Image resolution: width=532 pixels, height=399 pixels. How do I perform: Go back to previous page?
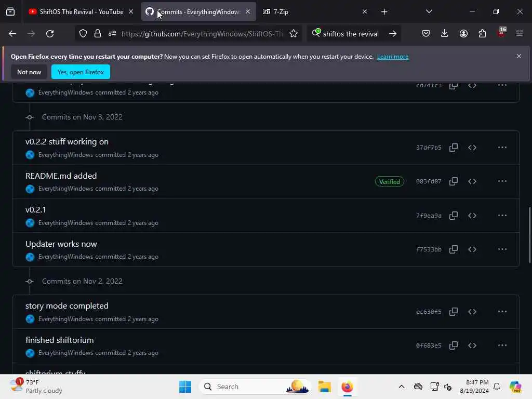(x=12, y=34)
